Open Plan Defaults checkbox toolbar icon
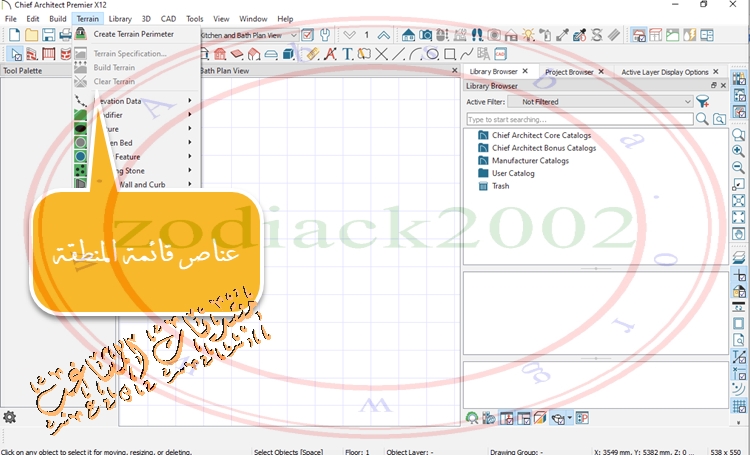Image resolution: width=750 pixels, height=455 pixels. click(x=308, y=35)
